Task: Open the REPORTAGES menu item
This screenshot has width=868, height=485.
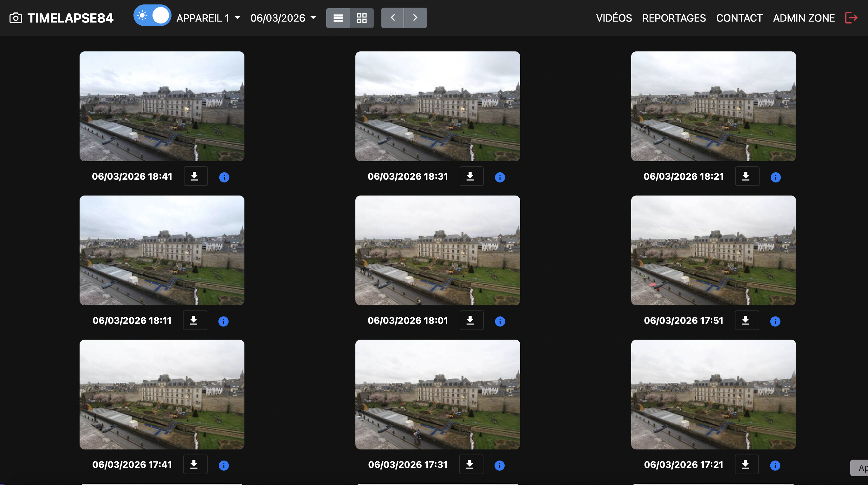Action: [674, 18]
